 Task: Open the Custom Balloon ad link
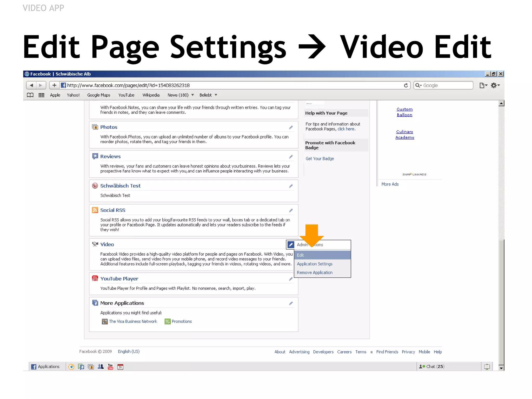pos(404,112)
